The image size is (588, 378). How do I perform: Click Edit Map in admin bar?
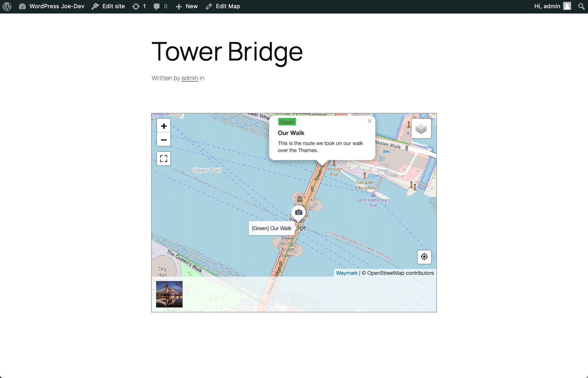(x=223, y=6)
